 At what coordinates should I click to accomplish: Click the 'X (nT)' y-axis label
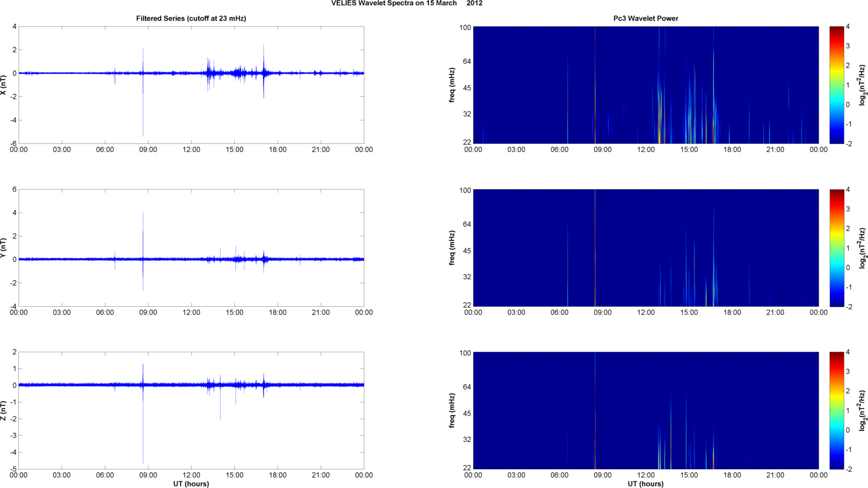pos(3,85)
